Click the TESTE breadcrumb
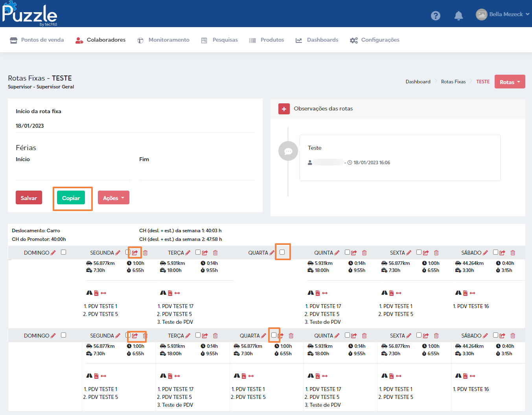This screenshot has height=415, width=532. pos(483,82)
